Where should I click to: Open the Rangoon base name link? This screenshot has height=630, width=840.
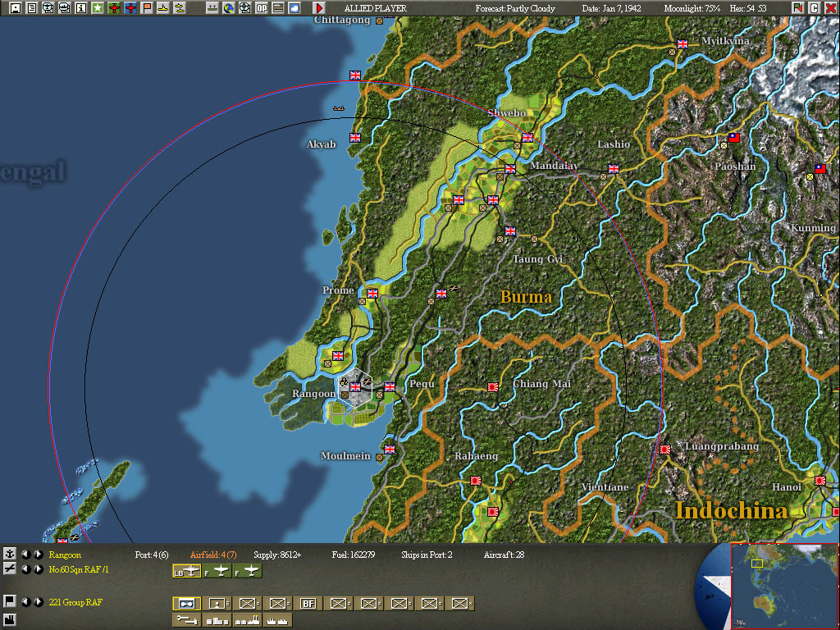65,555
